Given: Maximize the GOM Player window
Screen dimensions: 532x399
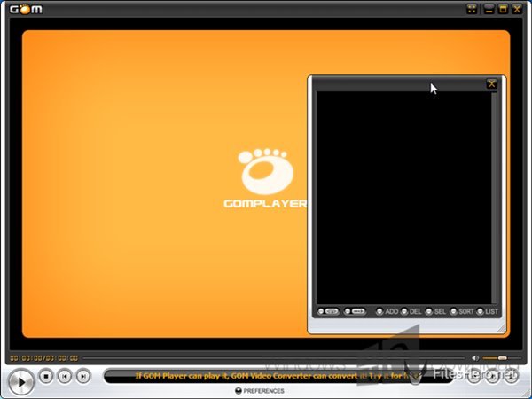Looking at the screenshot, I should point(503,9).
